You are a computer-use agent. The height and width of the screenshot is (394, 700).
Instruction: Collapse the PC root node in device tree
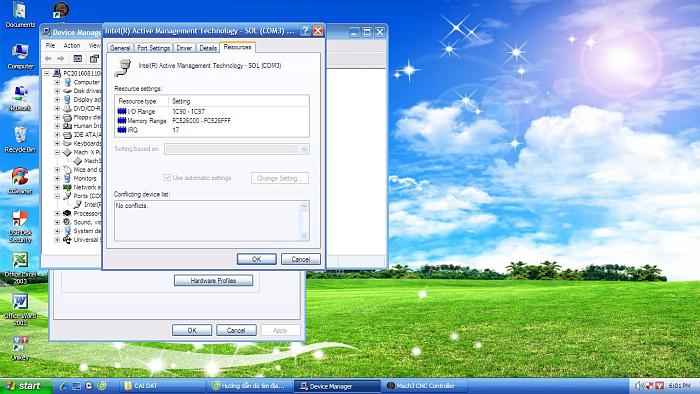46,73
